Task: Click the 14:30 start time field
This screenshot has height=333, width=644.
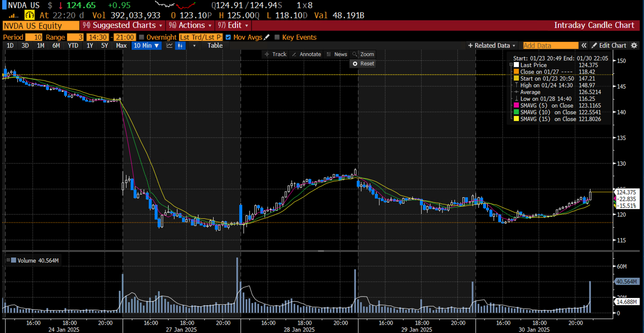Action: point(97,37)
